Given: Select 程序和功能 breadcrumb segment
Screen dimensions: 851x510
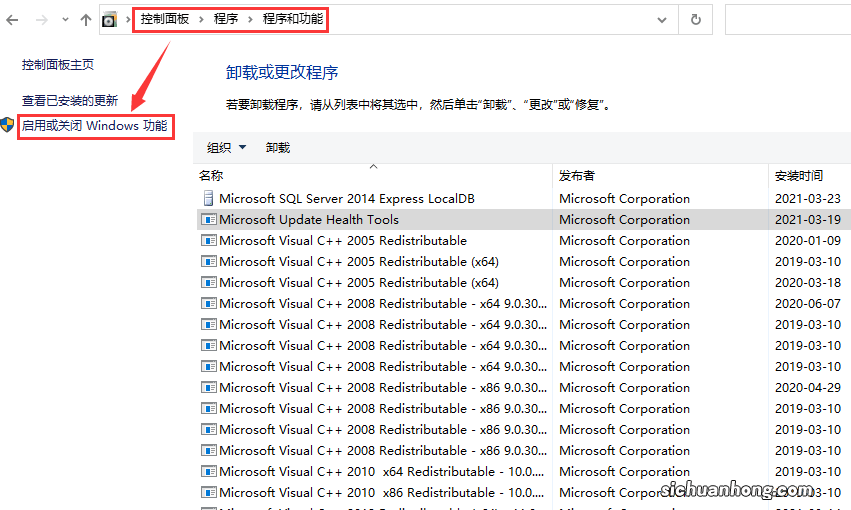Looking at the screenshot, I should click(x=293, y=19).
